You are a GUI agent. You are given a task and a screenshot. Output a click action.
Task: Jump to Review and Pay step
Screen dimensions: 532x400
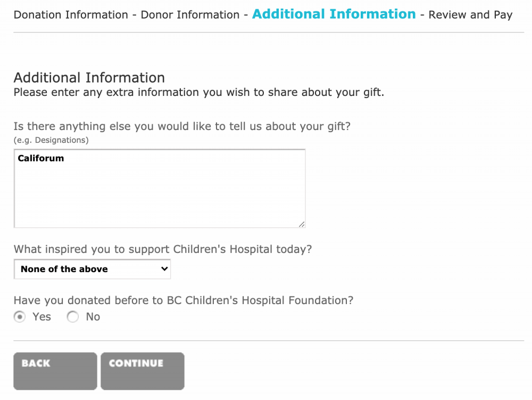(x=470, y=15)
